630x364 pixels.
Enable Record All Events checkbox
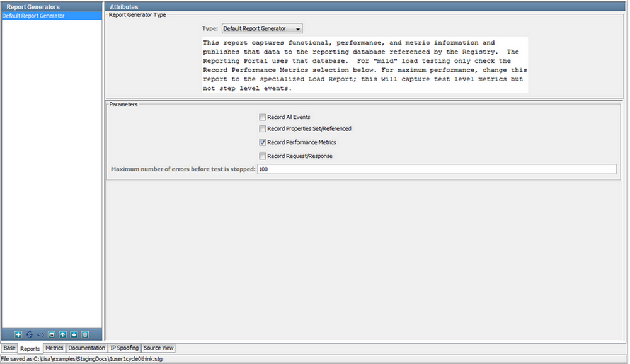pyautogui.click(x=262, y=117)
